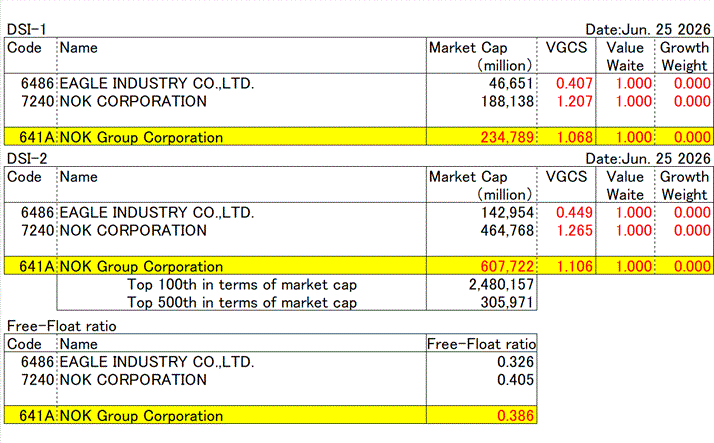Click EAGLE INDUSTRY CO.,LTD. in DSI-2 table

tap(157, 213)
